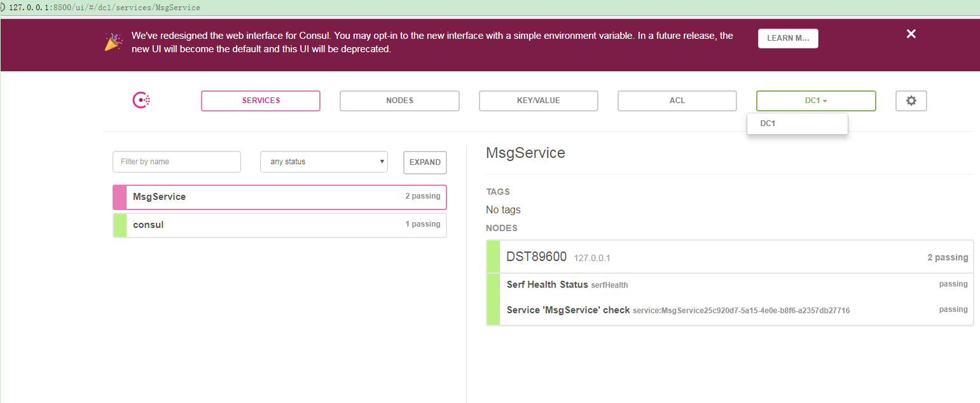This screenshot has height=403, width=980.
Task: Click the Service 'MsgService' check row
Action: coord(730,311)
